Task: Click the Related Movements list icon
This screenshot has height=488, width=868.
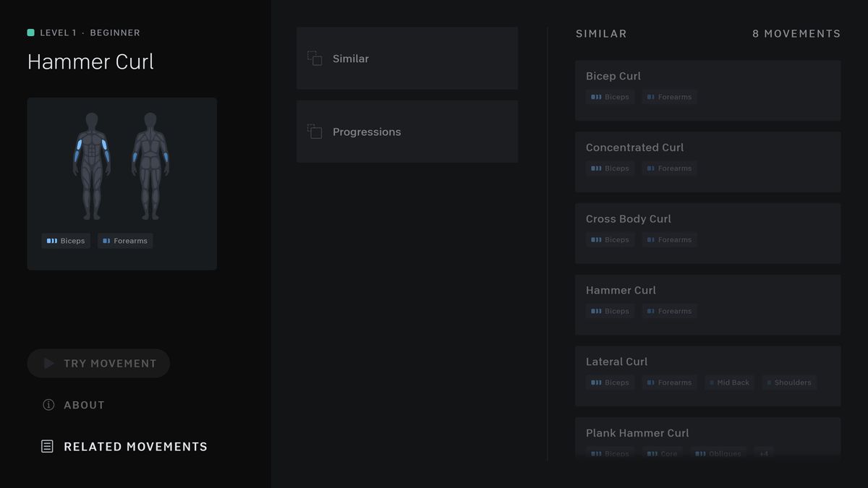Action: click(47, 447)
